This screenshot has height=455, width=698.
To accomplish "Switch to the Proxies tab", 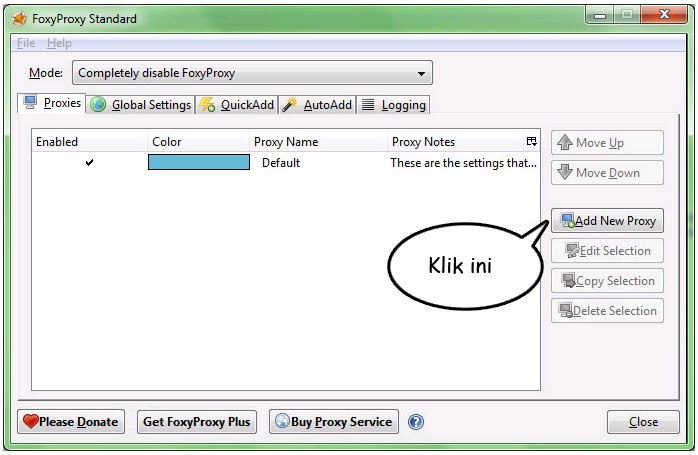I will (x=52, y=103).
